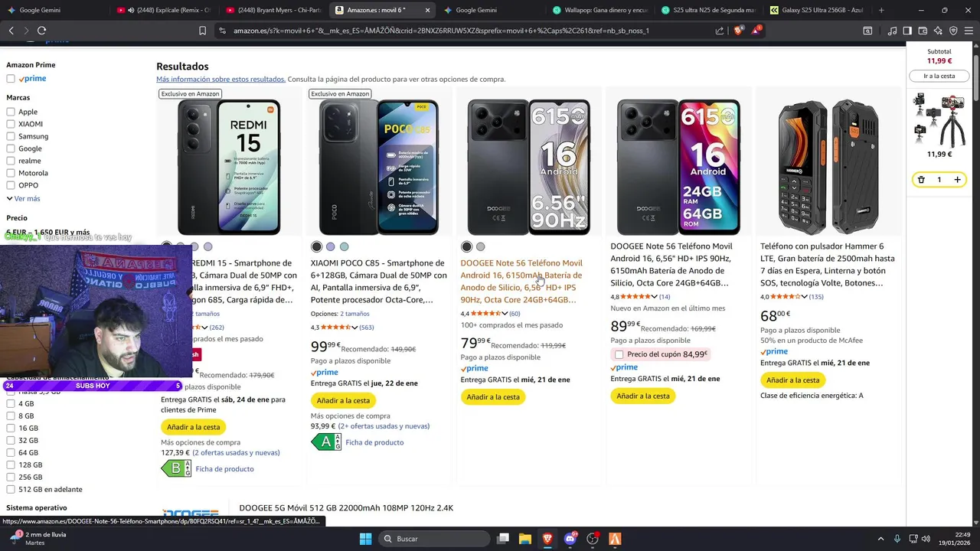Add the Hammer 6 LTE phone to cart
The image size is (980, 551).
[792, 380]
